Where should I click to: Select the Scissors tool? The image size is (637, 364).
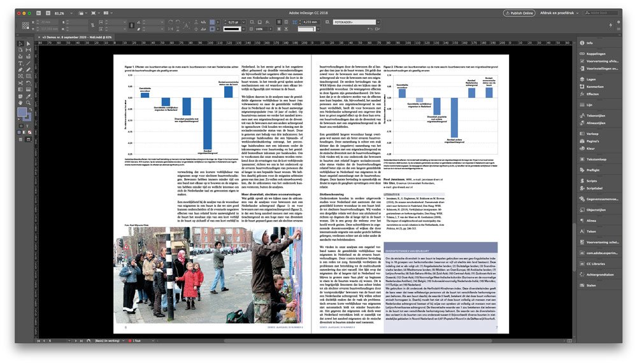pyautogui.click(x=20, y=83)
